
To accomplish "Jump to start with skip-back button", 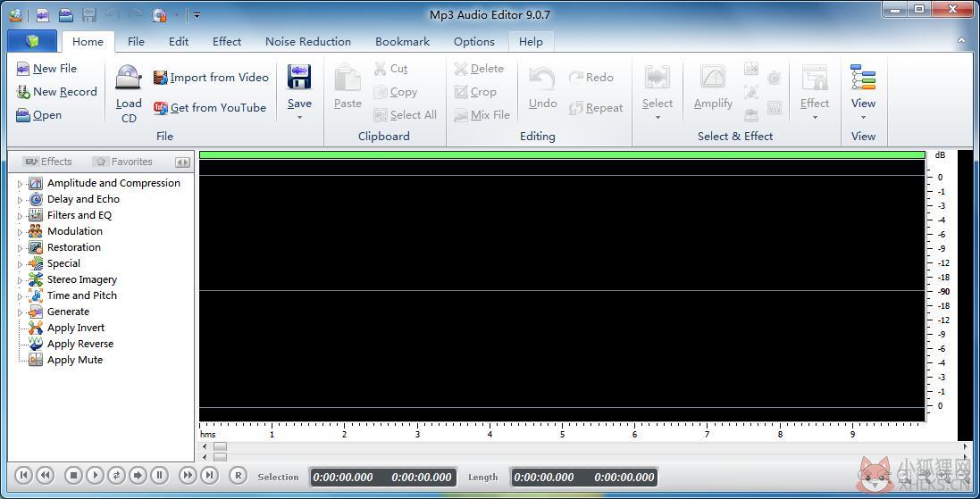I will pyautogui.click(x=23, y=476).
